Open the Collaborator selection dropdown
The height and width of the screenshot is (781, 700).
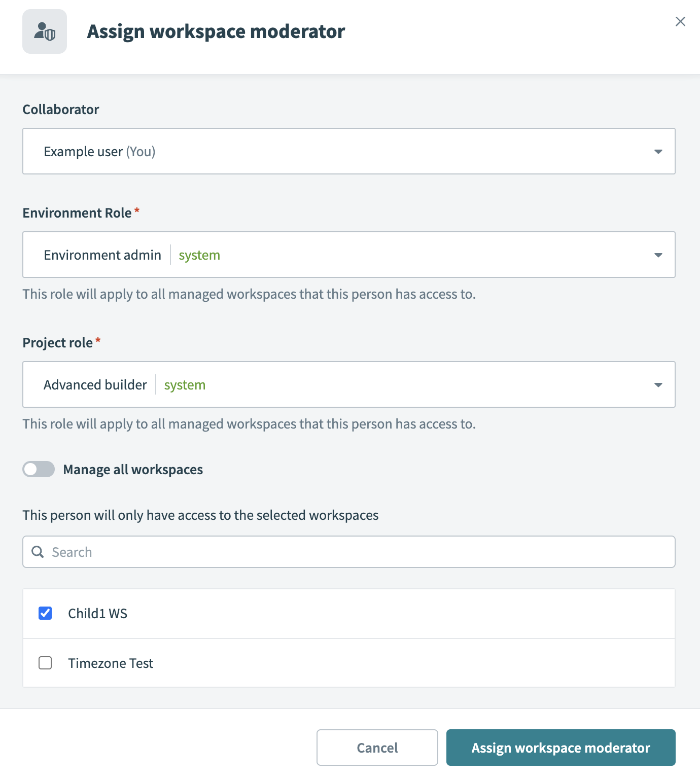coord(348,151)
